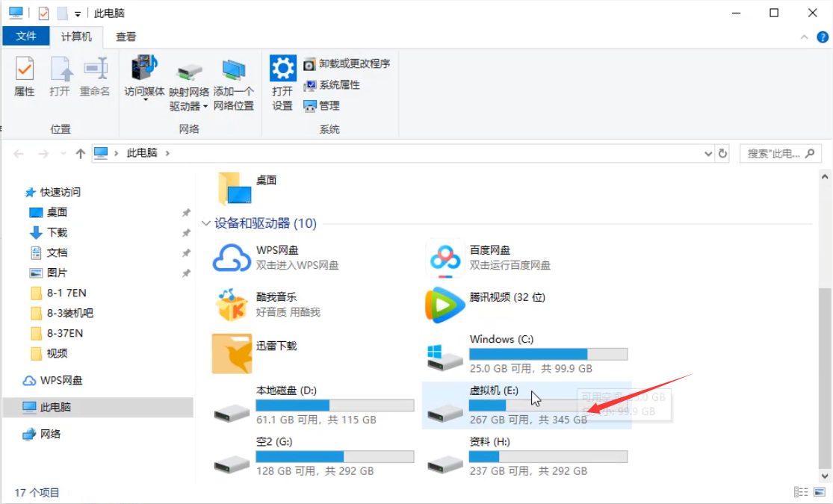Image resolution: width=833 pixels, height=504 pixels.
Task: Select the 酷我音乐 icon
Action: coord(232,305)
